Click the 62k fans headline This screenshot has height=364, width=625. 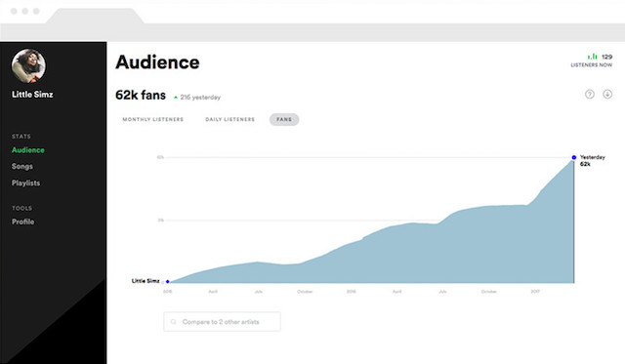click(141, 96)
